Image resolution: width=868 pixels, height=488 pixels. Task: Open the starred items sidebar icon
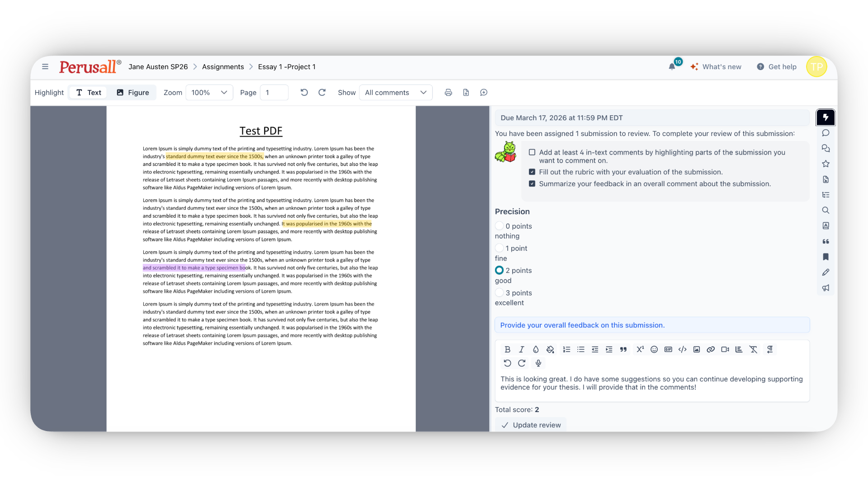[826, 164]
